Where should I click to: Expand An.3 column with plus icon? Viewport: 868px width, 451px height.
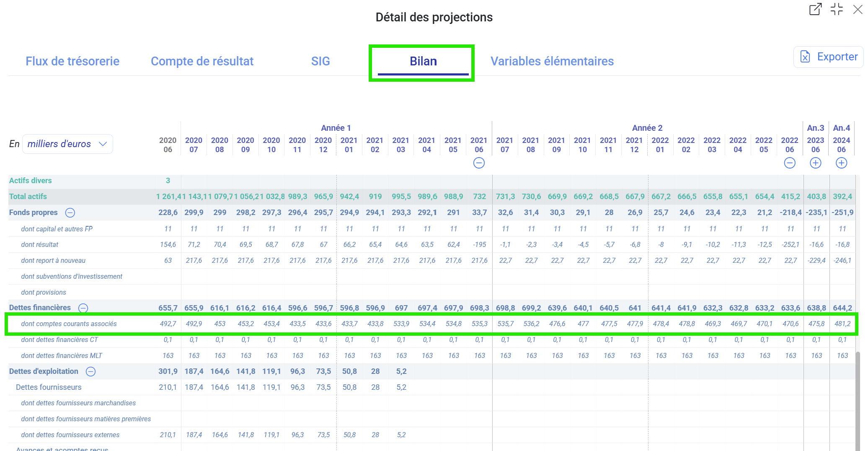click(816, 163)
